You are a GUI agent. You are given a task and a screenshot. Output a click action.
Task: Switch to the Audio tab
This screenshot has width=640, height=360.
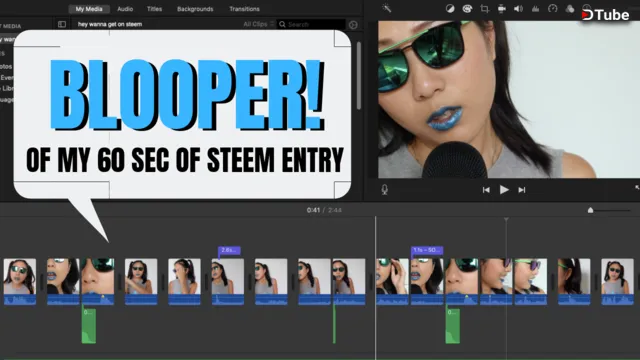(125, 9)
